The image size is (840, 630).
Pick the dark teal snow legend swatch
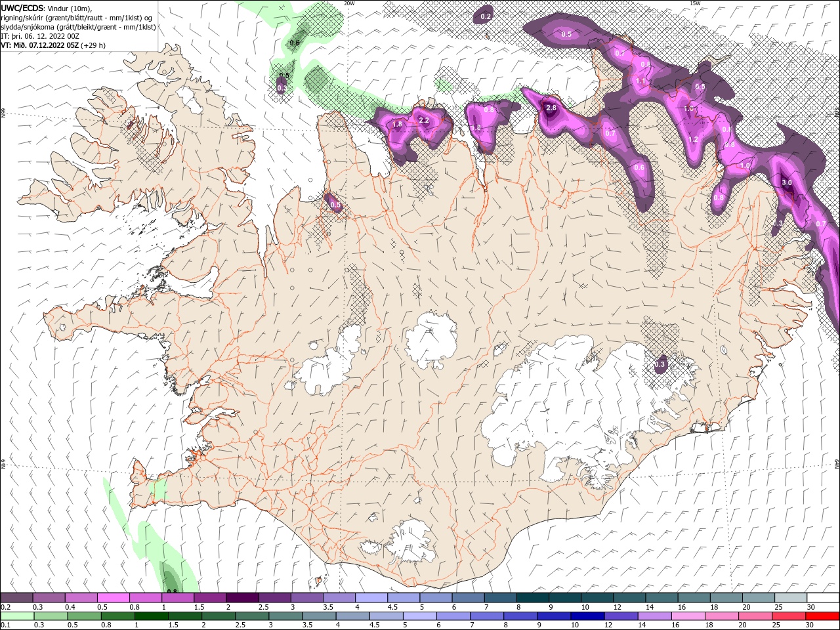click(532, 598)
